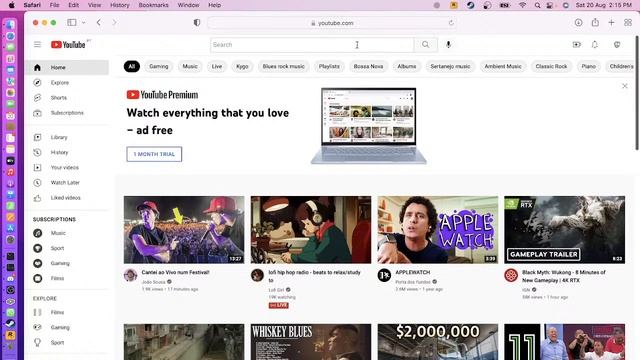Image resolution: width=640 pixels, height=360 pixels.
Task: Open the APPLEWATCH video title link
Action: 413,272
